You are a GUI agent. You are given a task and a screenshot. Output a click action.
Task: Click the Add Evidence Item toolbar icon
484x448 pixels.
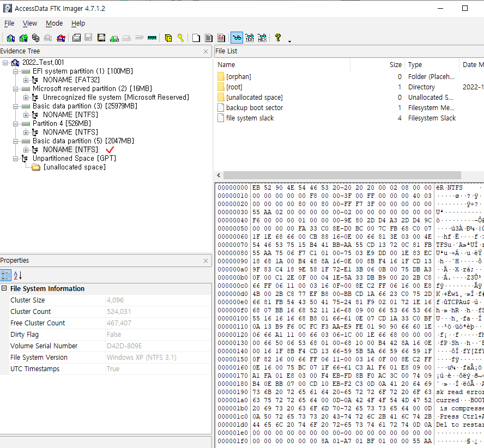[x=11, y=38]
